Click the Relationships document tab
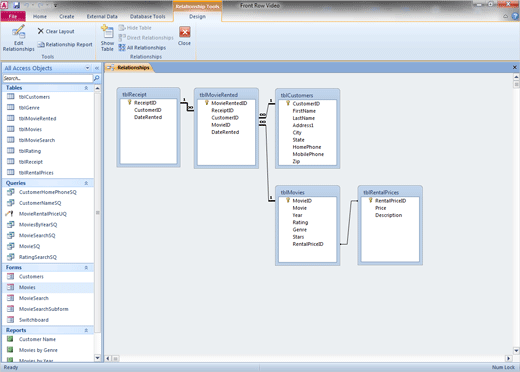This screenshot has height=372, width=520. point(129,68)
